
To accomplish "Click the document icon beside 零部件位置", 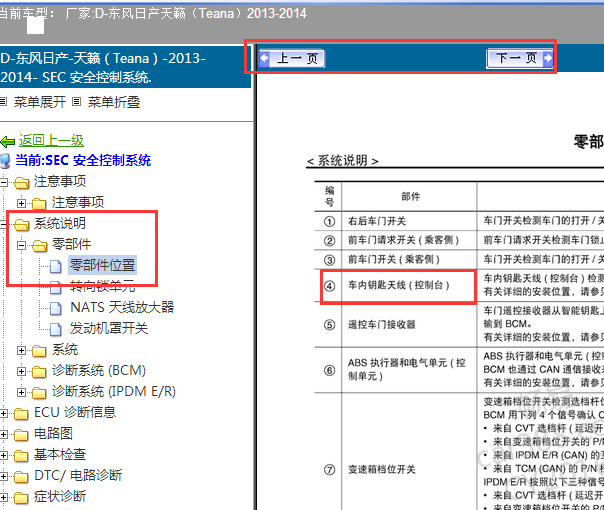I will pyautogui.click(x=55, y=266).
